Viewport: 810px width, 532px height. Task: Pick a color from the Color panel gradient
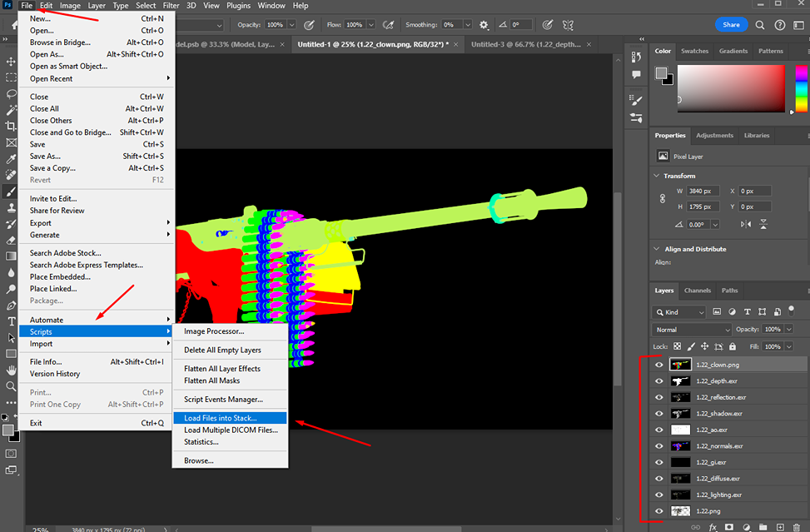click(731, 87)
